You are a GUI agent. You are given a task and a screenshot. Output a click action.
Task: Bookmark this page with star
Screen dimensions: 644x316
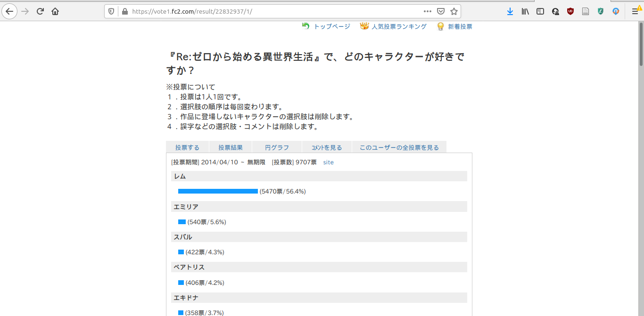point(454,11)
